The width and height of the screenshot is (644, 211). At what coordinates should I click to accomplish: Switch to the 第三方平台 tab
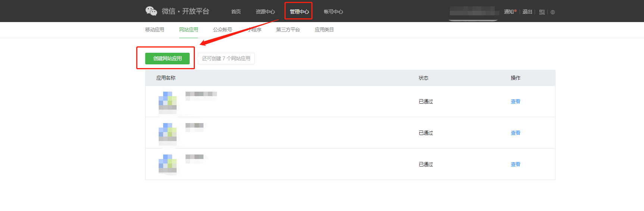click(x=288, y=30)
